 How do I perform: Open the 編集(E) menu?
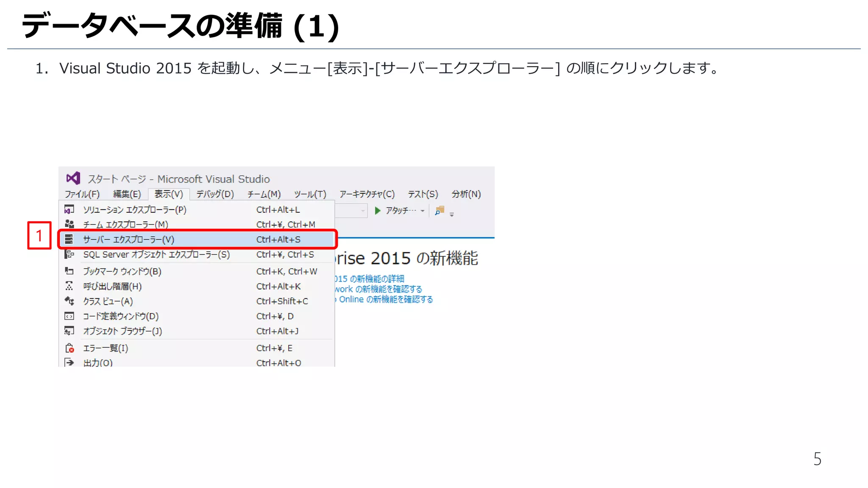click(x=127, y=194)
